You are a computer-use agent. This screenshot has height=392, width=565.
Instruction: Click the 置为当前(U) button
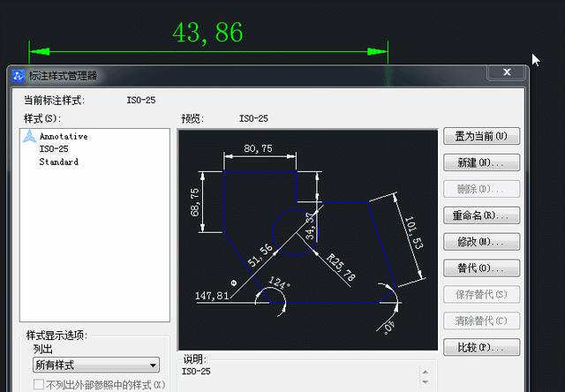pos(481,136)
